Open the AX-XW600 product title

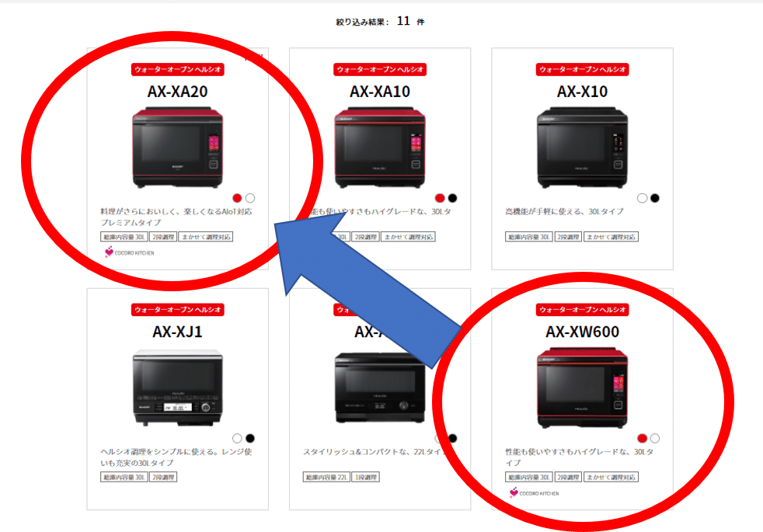[583, 332]
